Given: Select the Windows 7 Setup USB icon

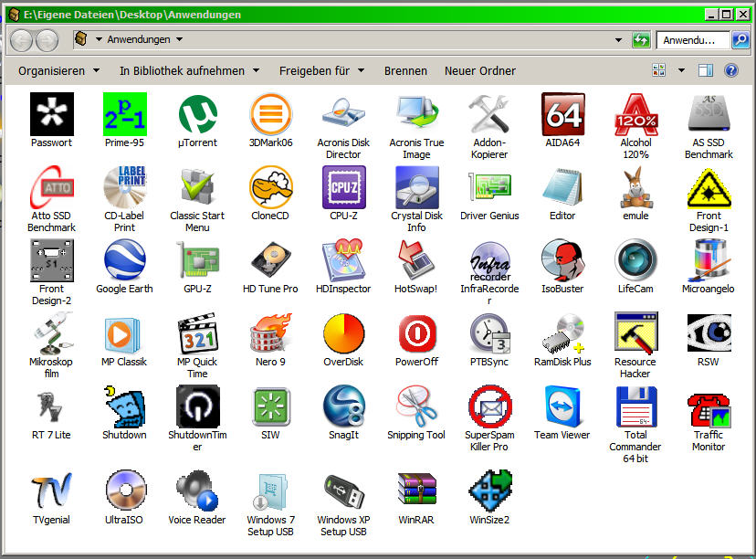Looking at the screenshot, I should 270,491.
